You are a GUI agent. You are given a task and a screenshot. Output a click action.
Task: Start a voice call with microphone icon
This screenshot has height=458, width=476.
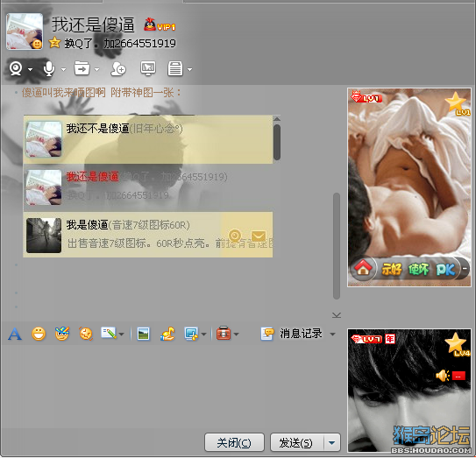click(x=49, y=69)
